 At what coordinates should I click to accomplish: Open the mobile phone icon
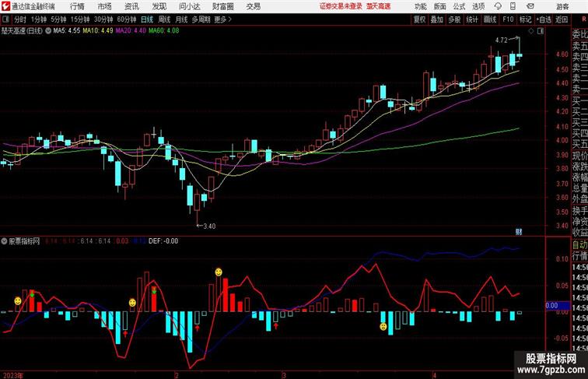click(x=513, y=6)
